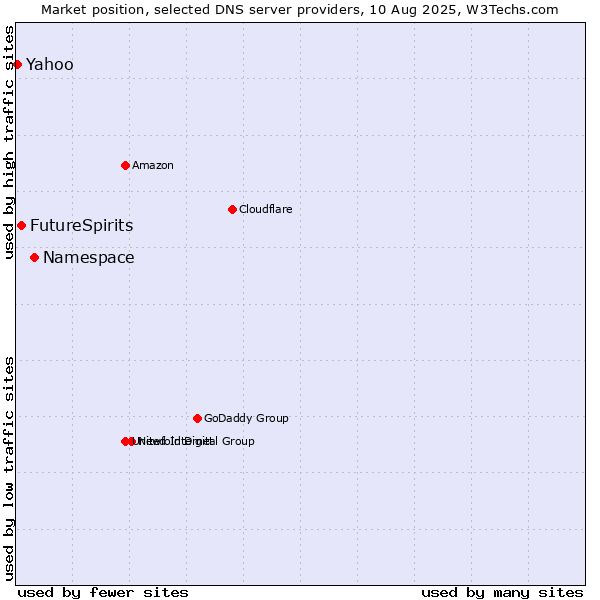Viewport: 600px width, 600px height.
Task: Click the 'used by fewer sites' axis label
Action: click(x=103, y=592)
